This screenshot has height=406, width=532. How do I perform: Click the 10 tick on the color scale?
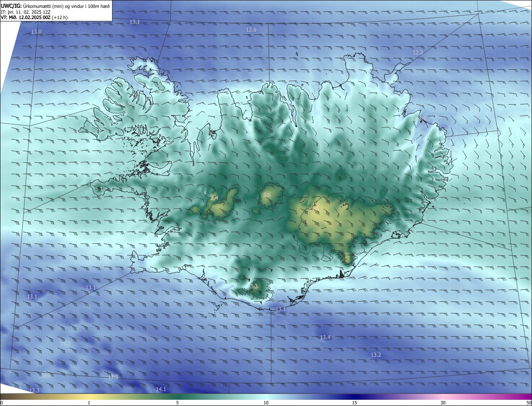click(266, 403)
